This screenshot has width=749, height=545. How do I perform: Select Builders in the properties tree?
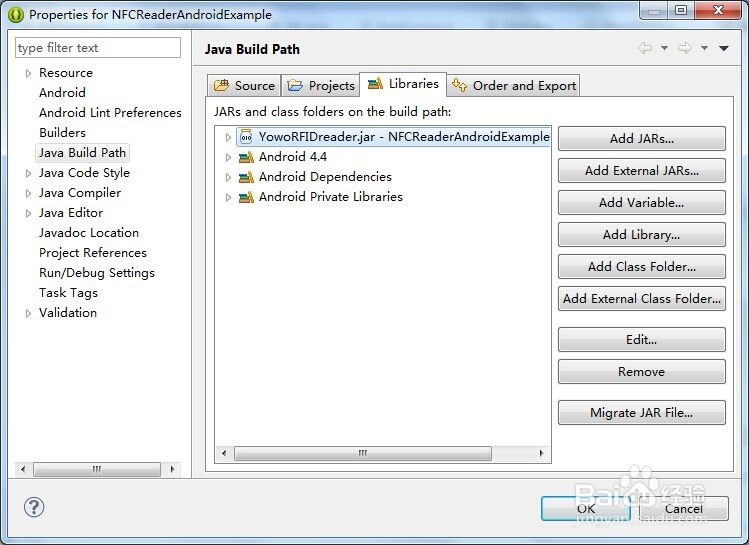click(63, 133)
